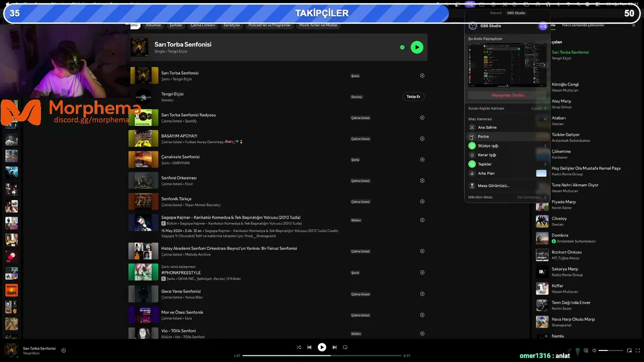This screenshot has width=644, height=362.
Task: Expand Stüdyo Işığı settings arrow
Action: [545, 146]
